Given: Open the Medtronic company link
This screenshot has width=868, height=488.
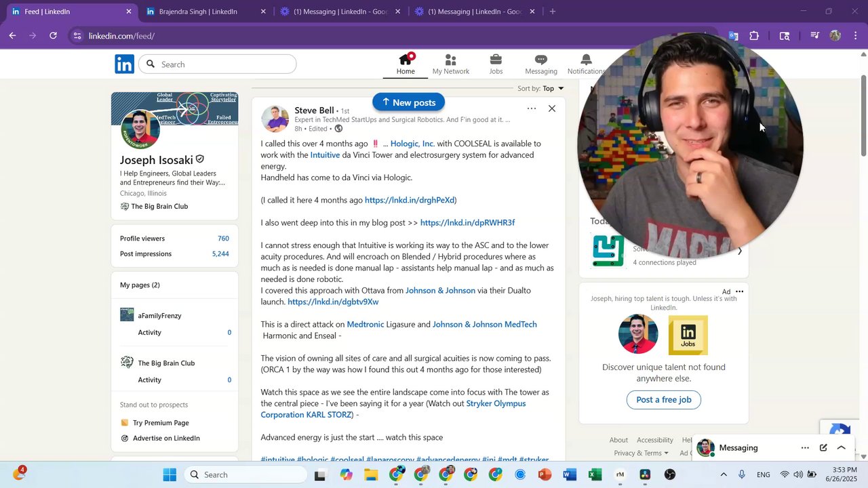Looking at the screenshot, I should coord(366,325).
